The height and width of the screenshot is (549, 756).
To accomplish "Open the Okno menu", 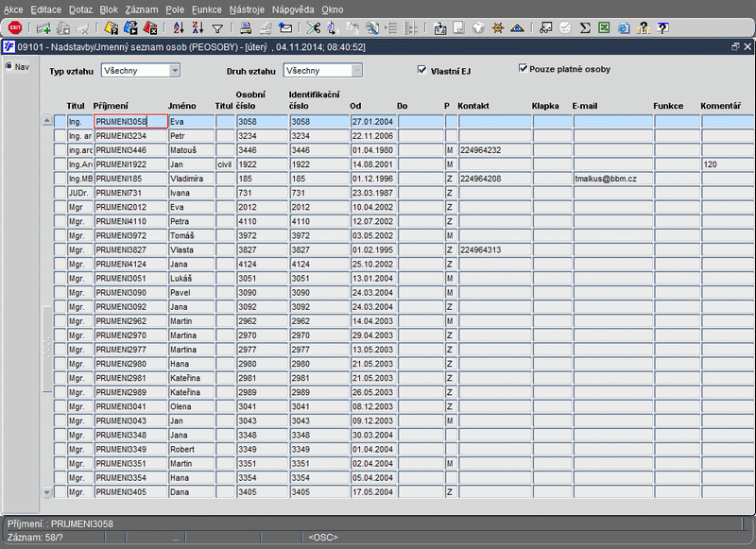I will [333, 9].
